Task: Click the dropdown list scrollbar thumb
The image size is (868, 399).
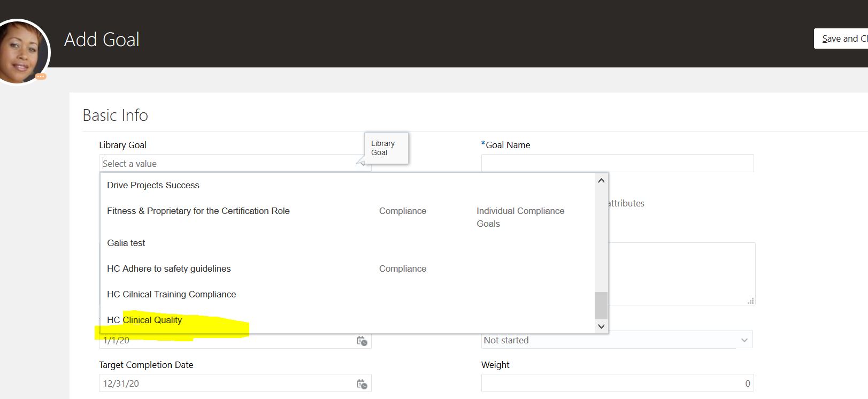Action: [601, 305]
